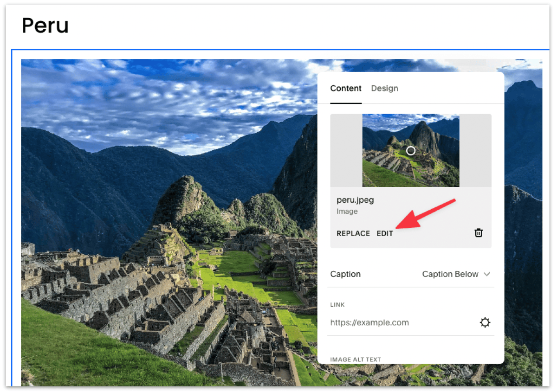This screenshot has width=557, height=392.
Task: Click the Caption row label
Action: [x=345, y=274]
